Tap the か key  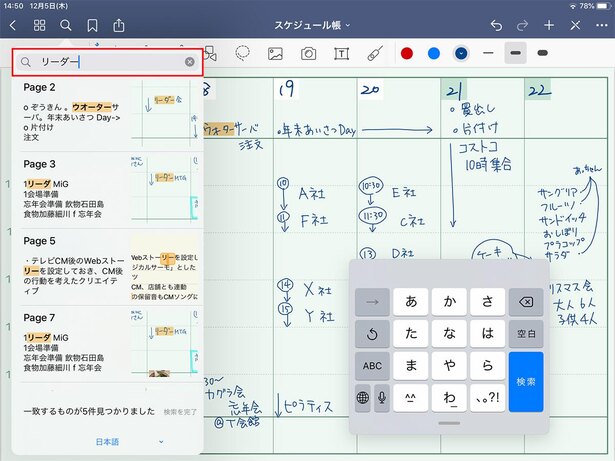tap(449, 302)
